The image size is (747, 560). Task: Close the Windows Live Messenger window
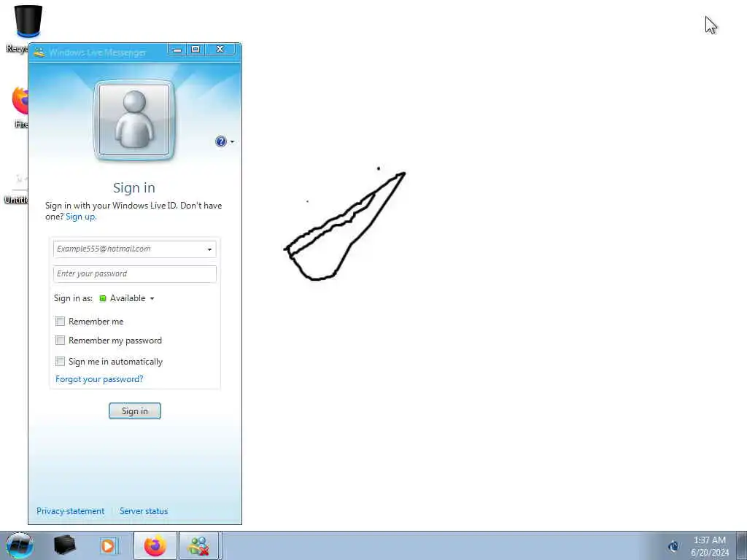click(220, 50)
